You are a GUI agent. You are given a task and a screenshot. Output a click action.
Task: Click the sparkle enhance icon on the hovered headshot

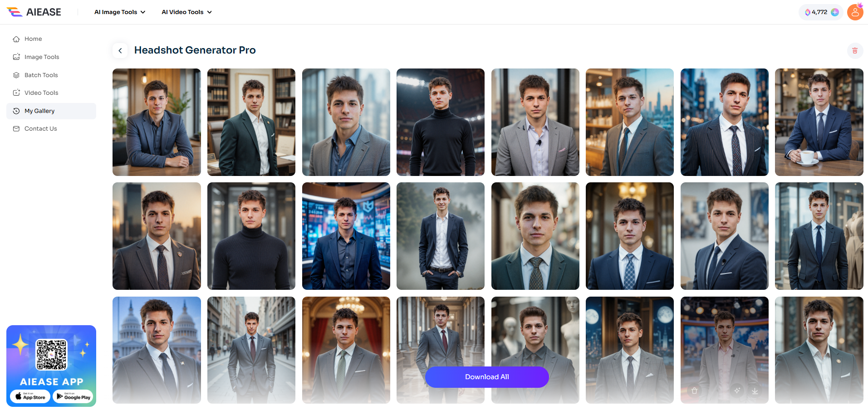[737, 390]
